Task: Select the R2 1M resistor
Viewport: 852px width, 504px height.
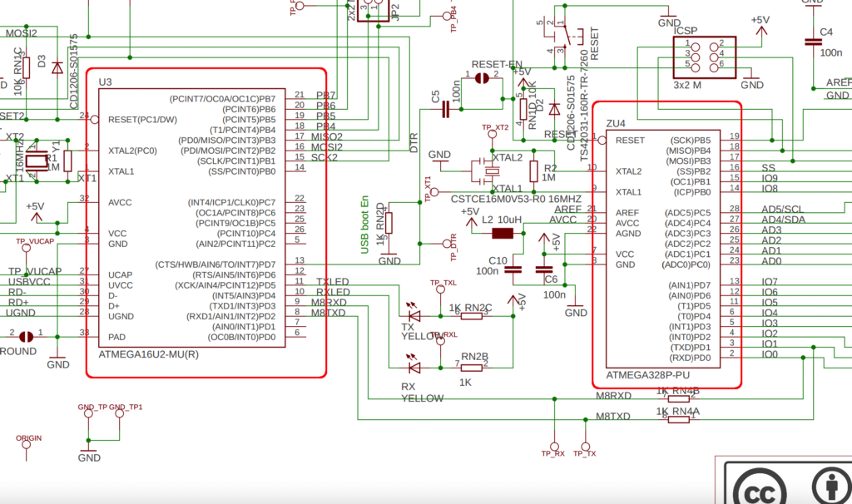Action: pos(534,171)
